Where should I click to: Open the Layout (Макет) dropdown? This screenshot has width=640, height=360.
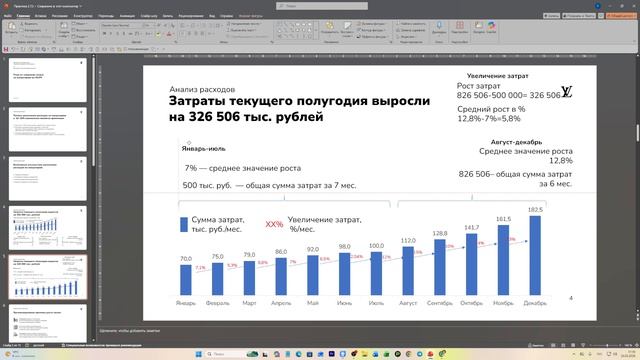[x=79, y=24]
